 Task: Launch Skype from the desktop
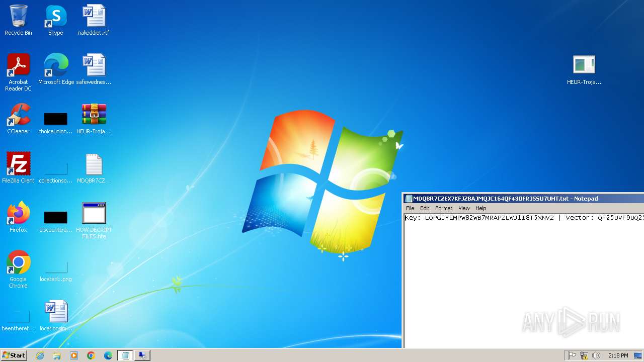[x=56, y=20]
